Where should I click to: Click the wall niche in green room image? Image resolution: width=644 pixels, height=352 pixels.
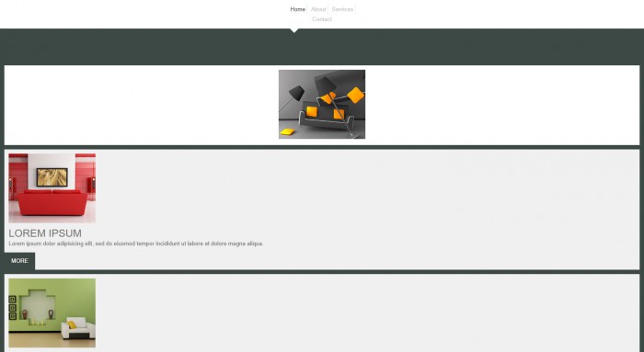(x=38, y=306)
